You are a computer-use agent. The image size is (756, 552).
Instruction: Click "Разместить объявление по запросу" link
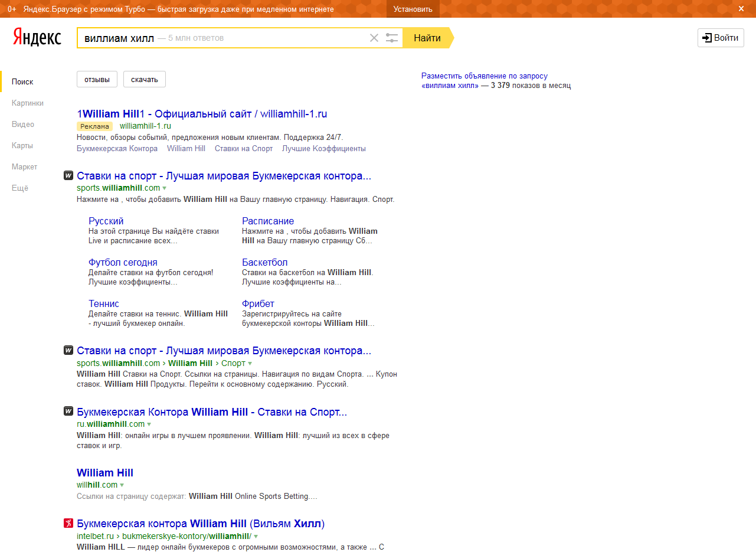point(485,76)
